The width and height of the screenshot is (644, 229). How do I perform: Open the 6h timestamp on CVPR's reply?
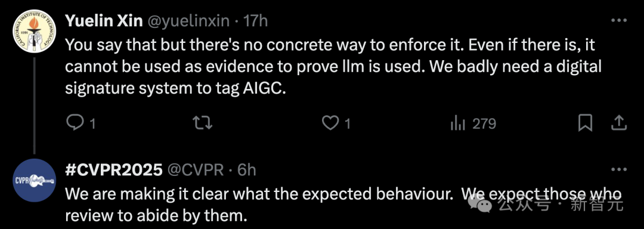coord(247,169)
